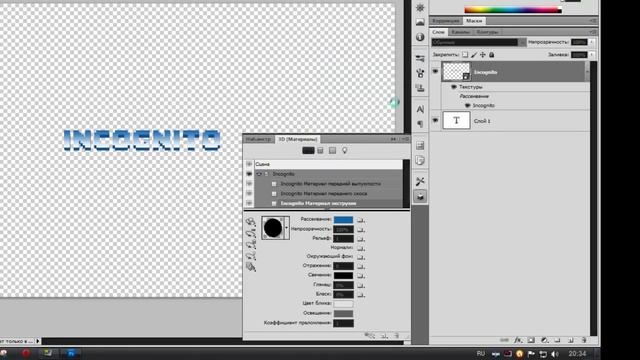Load texture for Рассеивание folder icon
The height and width of the screenshot is (360, 640).
tap(360, 220)
